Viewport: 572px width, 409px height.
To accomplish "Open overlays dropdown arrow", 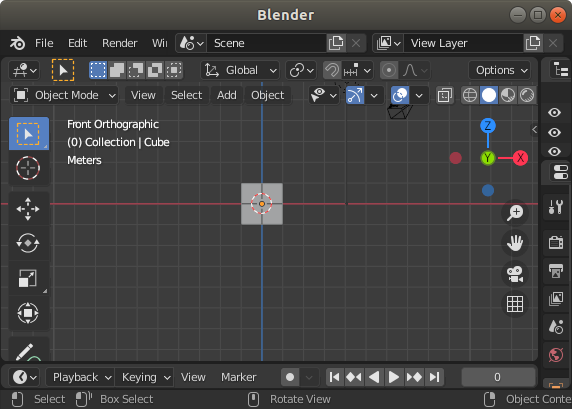I will coord(419,95).
